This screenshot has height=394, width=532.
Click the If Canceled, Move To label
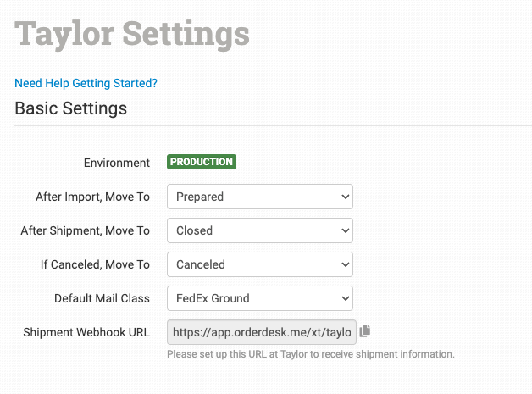coord(95,264)
